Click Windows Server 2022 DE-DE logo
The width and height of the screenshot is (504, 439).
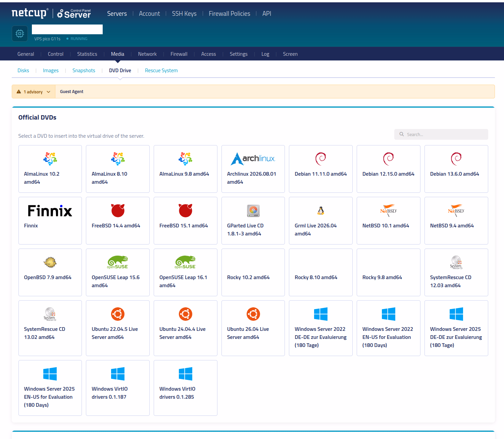pyautogui.click(x=321, y=314)
